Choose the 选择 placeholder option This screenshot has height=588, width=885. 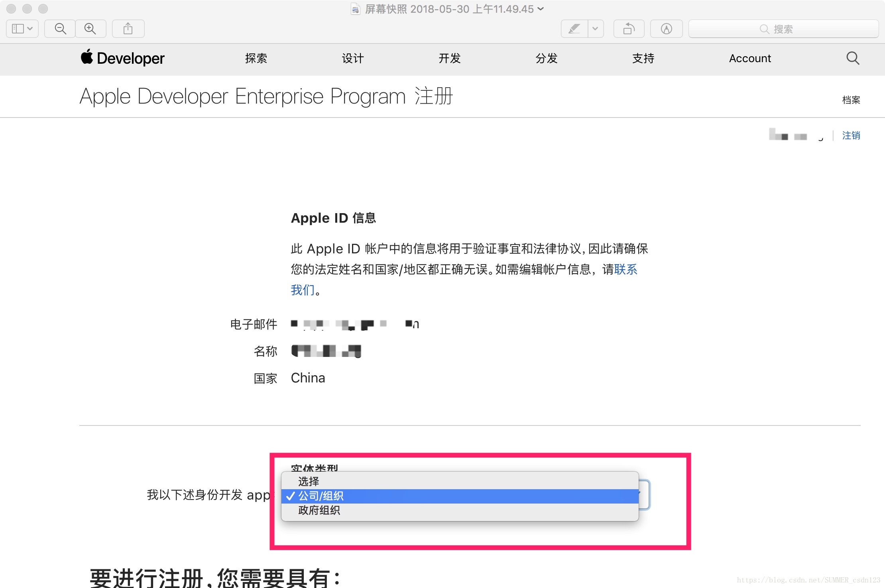pyautogui.click(x=460, y=481)
